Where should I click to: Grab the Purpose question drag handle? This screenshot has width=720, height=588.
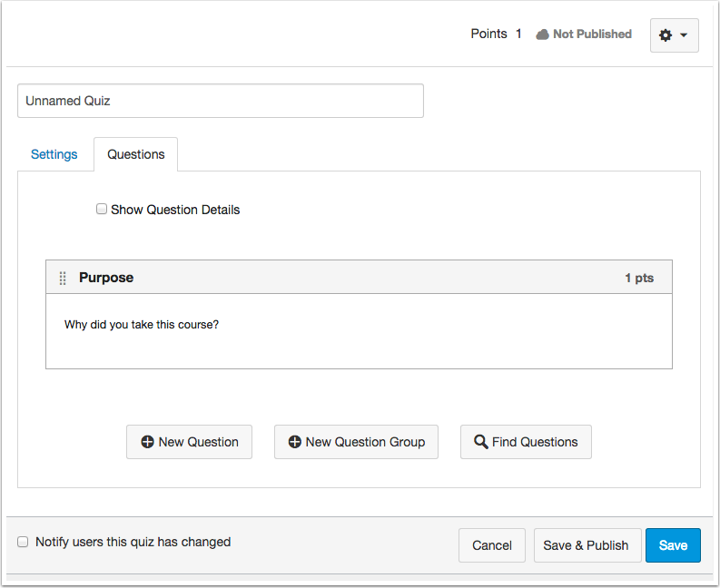[63, 278]
